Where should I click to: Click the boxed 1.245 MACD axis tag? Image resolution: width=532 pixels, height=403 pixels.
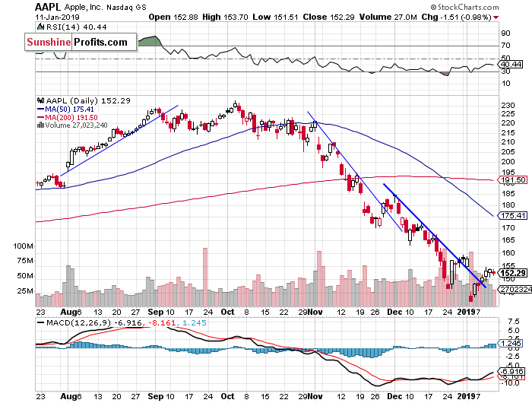pyautogui.click(x=511, y=344)
